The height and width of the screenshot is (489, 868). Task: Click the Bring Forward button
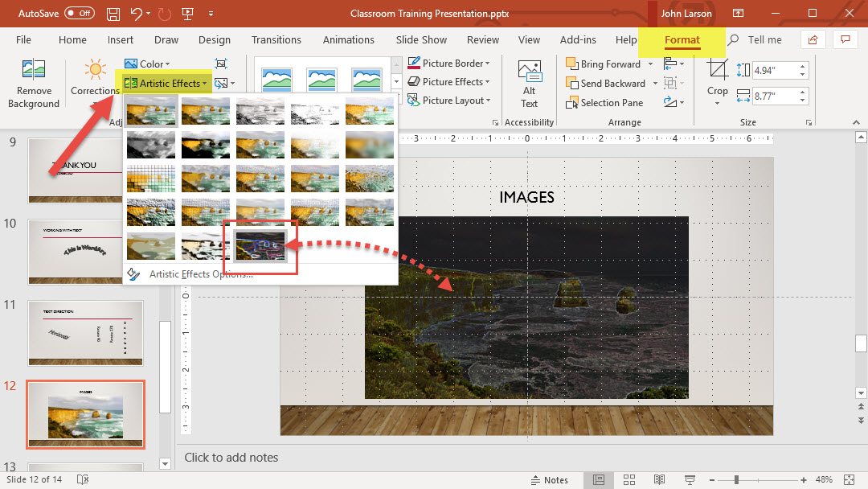point(603,64)
